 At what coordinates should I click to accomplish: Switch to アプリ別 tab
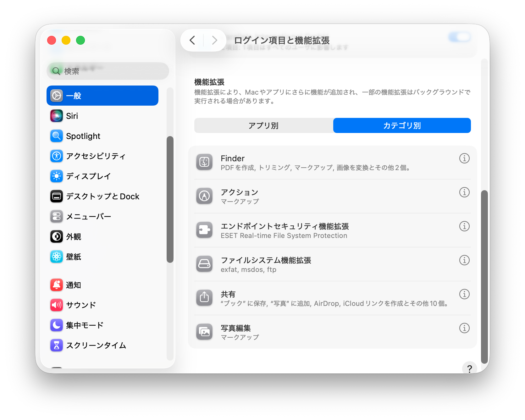tap(263, 126)
